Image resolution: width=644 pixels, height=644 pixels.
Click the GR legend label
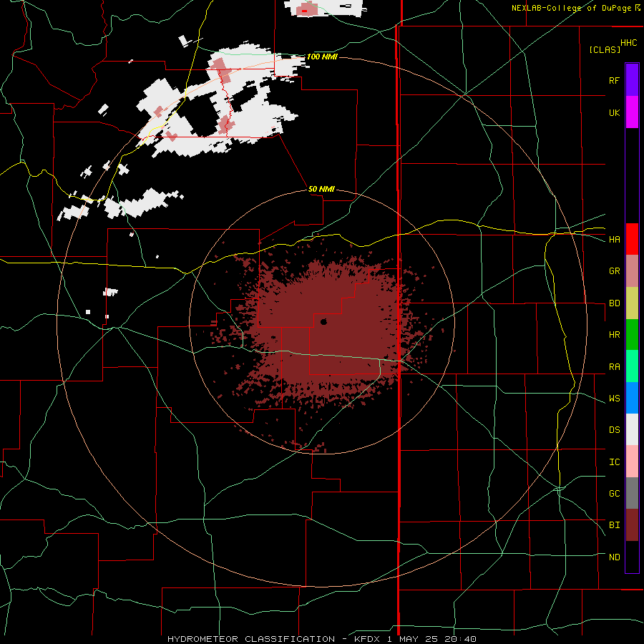tap(614, 271)
